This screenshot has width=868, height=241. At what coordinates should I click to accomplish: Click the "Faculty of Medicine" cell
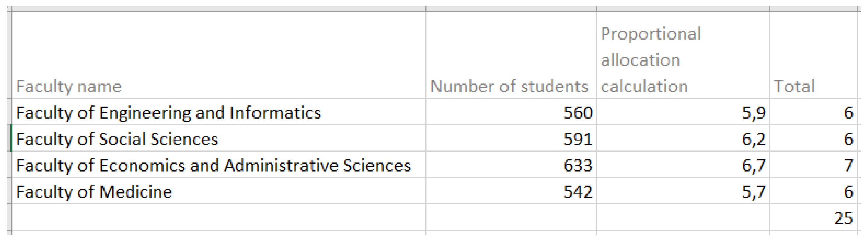[218, 191]
